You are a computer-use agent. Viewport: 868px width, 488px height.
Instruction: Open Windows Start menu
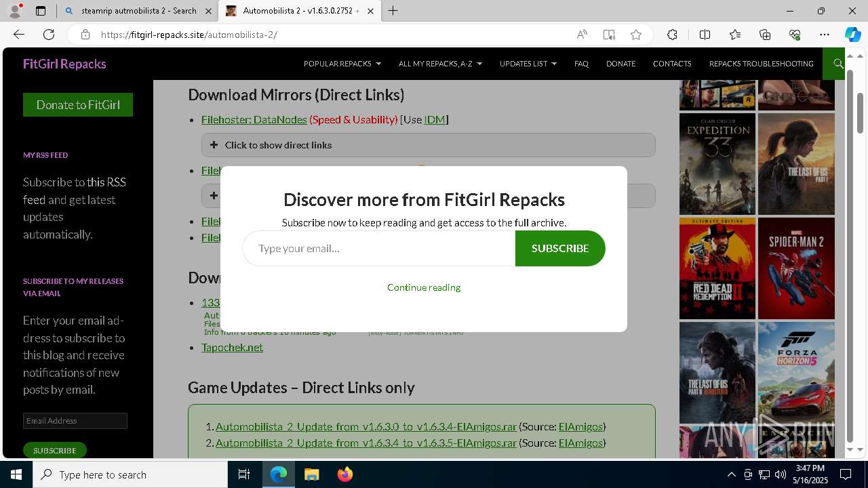tap(16, 474)
